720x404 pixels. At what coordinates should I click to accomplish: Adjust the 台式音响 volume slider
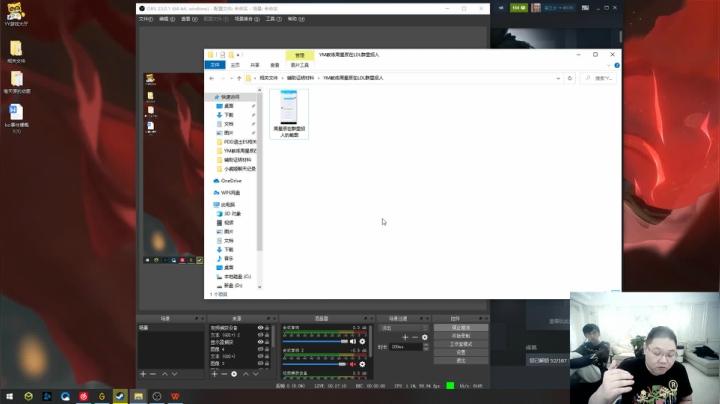coord(315,342)
